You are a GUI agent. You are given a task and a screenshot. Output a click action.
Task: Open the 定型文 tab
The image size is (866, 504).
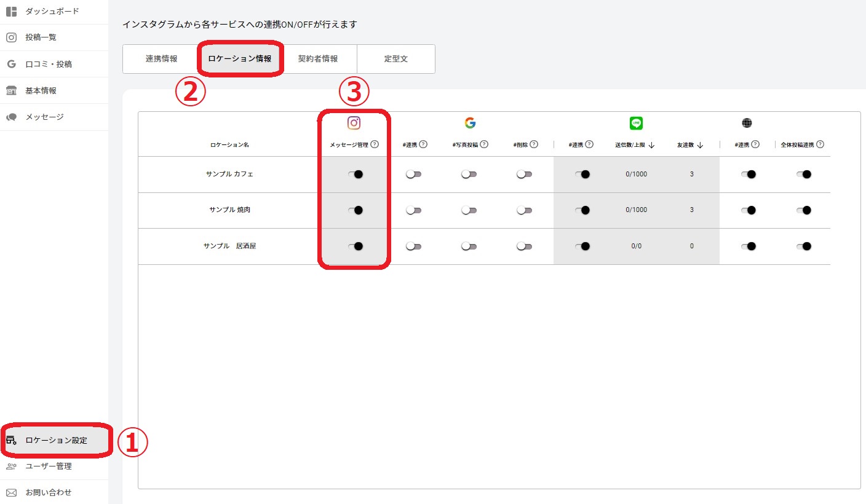click(x=395, y=59)
